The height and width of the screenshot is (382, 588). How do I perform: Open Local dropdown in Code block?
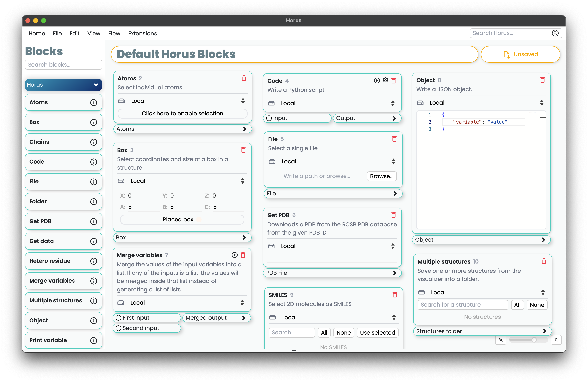tap(332, 103)
